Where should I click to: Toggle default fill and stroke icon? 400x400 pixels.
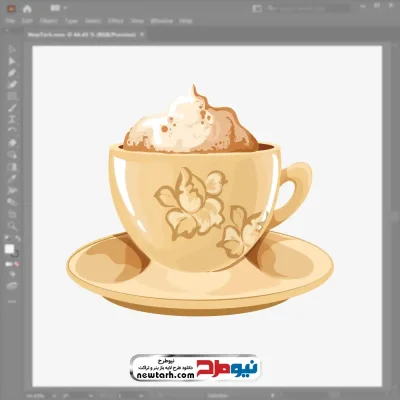pos(7,238)
